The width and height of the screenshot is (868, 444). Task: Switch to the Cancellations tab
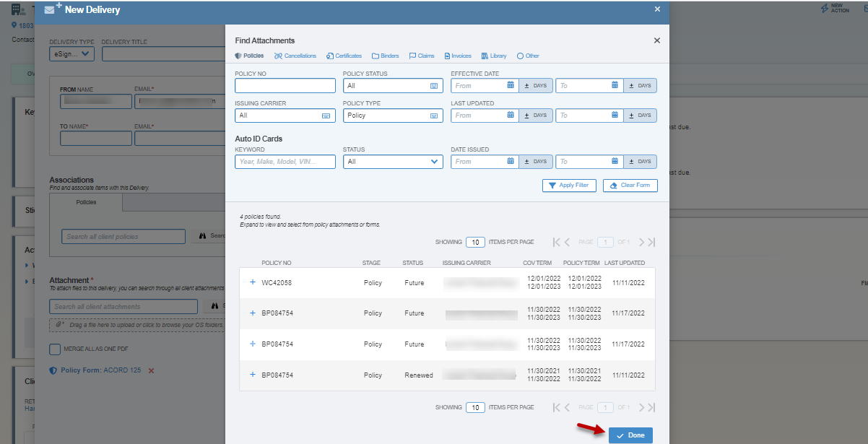pos(295,56)
